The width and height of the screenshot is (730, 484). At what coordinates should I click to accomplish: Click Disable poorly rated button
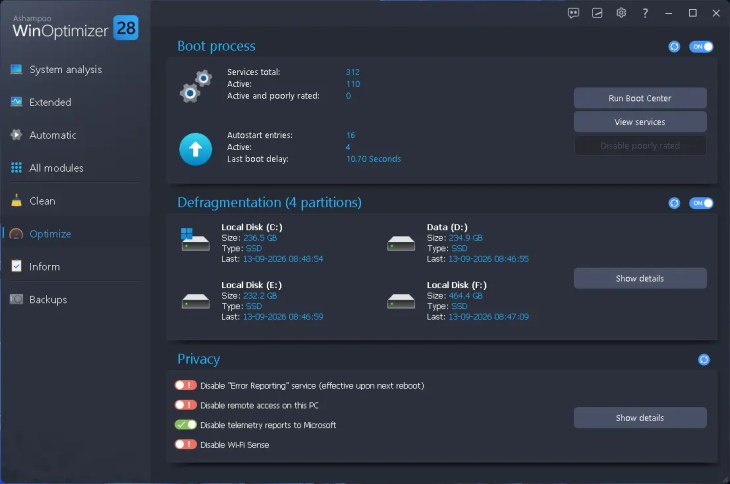[640, 146]
